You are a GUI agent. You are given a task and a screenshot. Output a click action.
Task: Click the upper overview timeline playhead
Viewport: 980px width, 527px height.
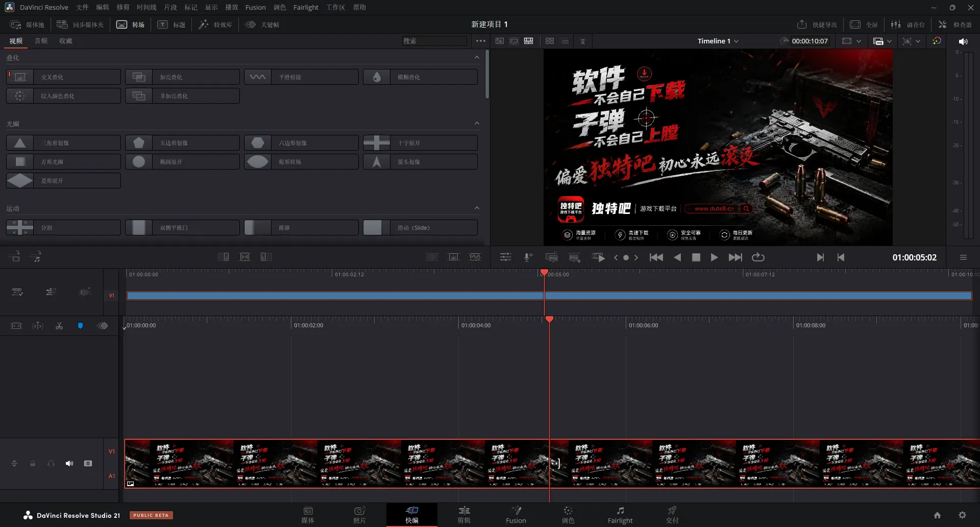(x=544, y=272)
